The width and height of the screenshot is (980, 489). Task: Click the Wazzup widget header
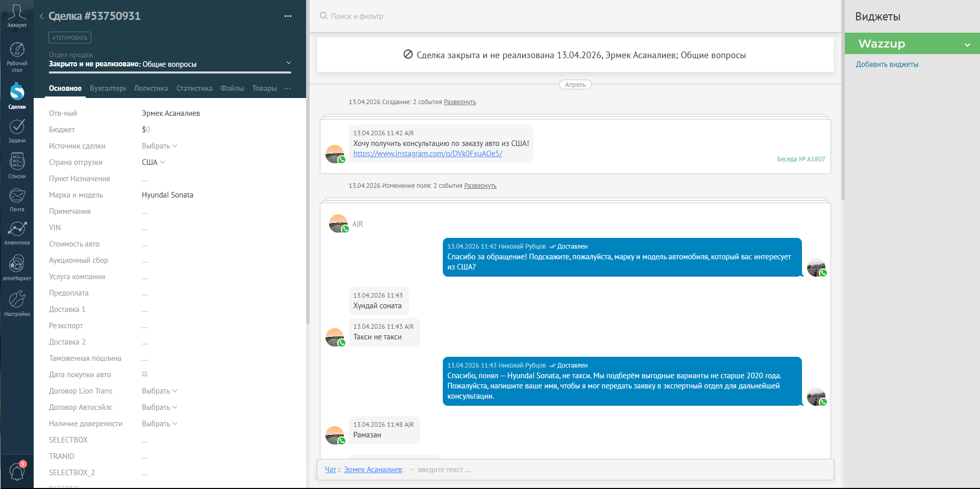pyautogui.click(x=912, y=44)
